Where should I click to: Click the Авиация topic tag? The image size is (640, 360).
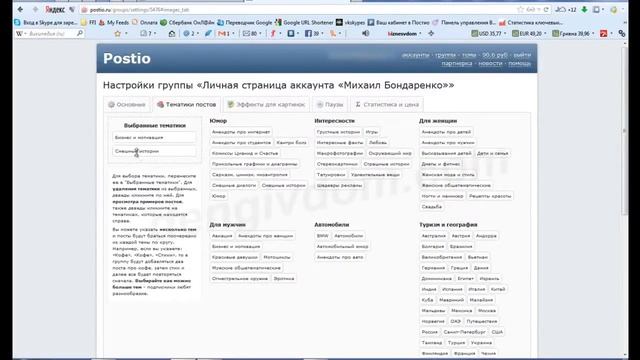tap(222, 236)
